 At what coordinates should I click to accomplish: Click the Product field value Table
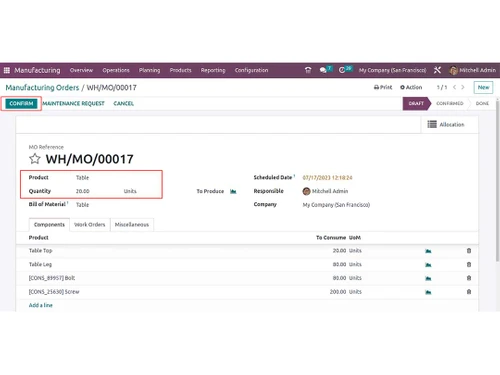82,178
